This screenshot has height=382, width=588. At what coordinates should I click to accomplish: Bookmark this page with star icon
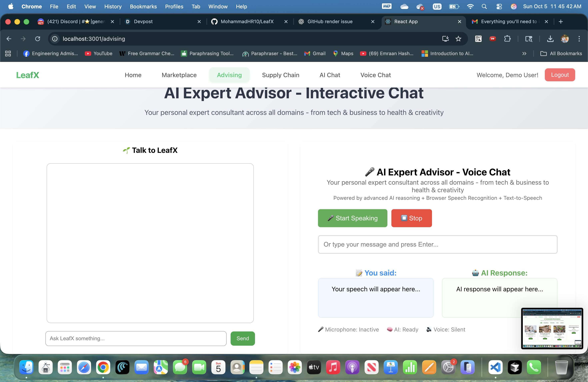click(458, 39)
